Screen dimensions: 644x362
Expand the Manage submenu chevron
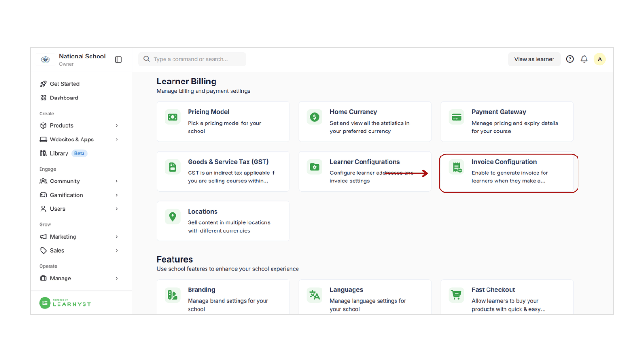(117, 279)
